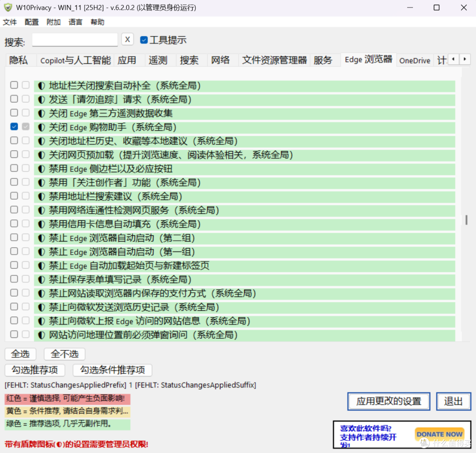Viewport: 476px width, 453px height.
Task: Check 禁用 Edge 侧边栏以及必应按钮 option
Action: pyautogui.click(x=14, y=168)
